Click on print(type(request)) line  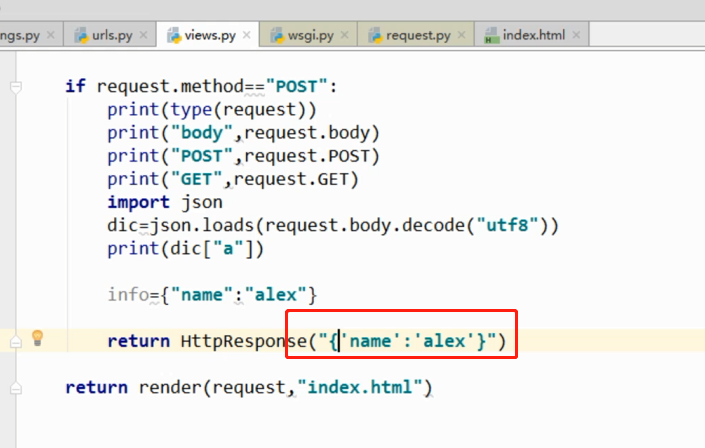(x=212, y=110)
